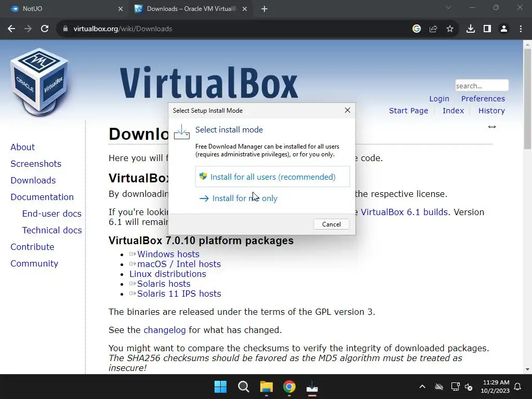Open the Linux distributions link
The image size is (532, 399).
pyautogui.click(x=168, y=274)
